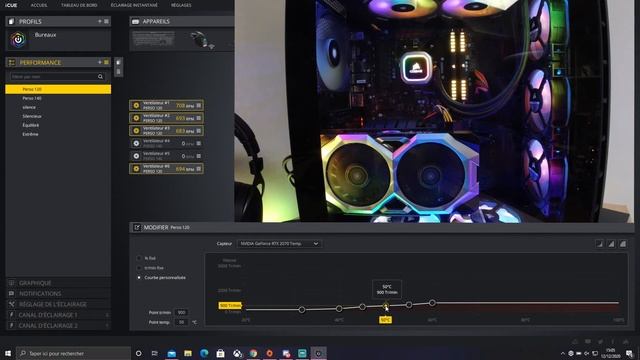Image resolution: width=640 pixels, height=360 pixels.
Task: Click the delete icon beside the PERFORMANCE panel
Action: pos(118,71)
